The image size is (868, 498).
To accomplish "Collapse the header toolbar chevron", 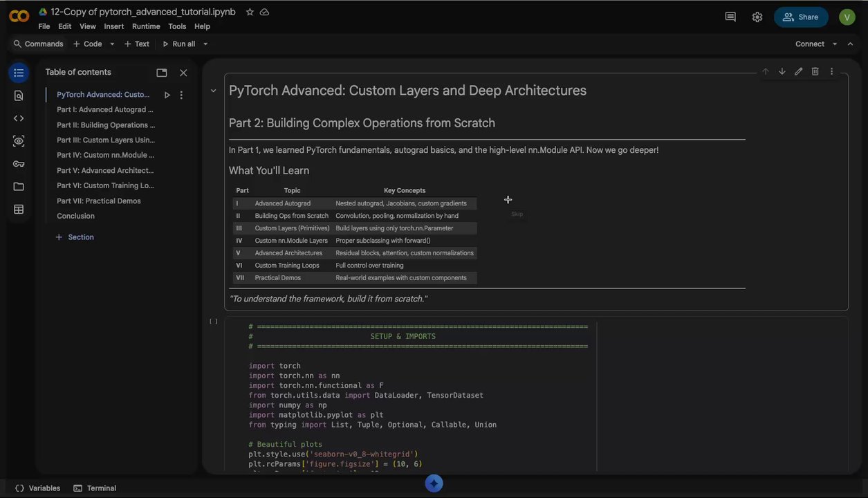I will coord(851,44).
